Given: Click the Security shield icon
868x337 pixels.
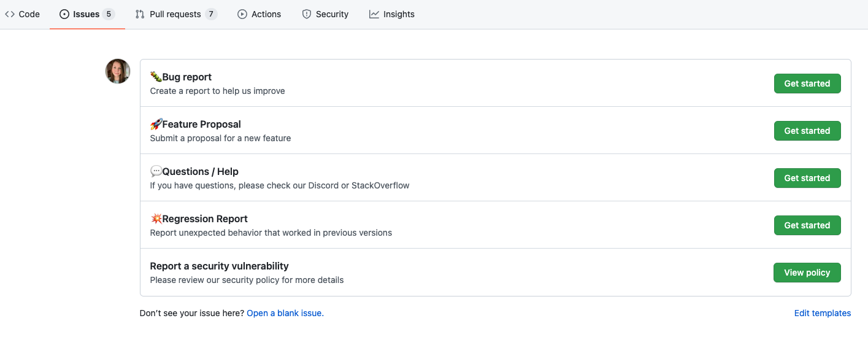Looking at the screenshot, I should pos(307,14).
